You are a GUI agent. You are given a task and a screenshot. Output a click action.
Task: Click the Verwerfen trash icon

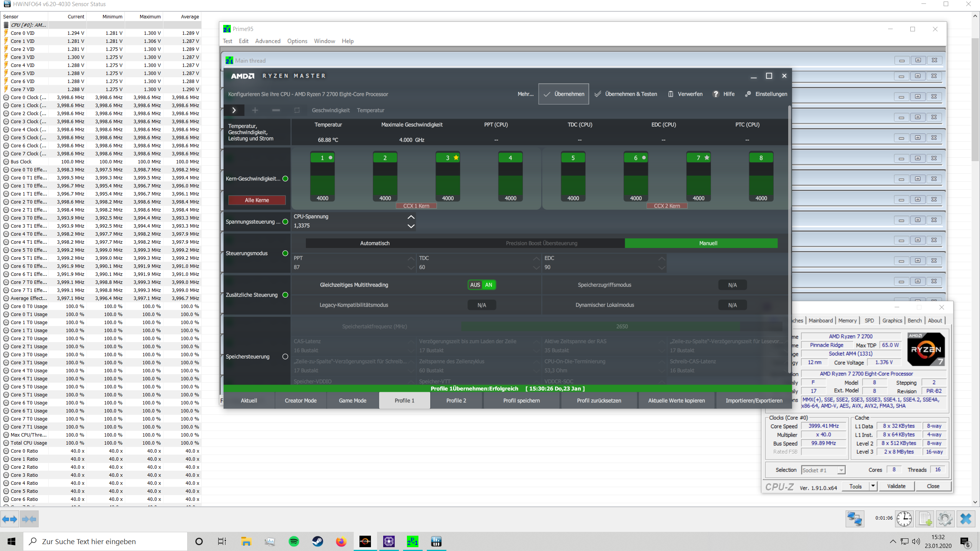click(670, 94)
